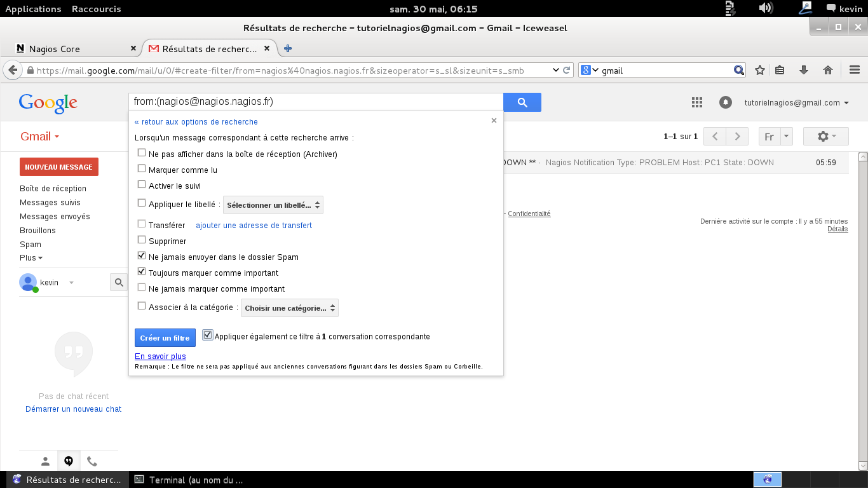
Task: Click the chat search magnifier icon
Action: pos(119,283)
